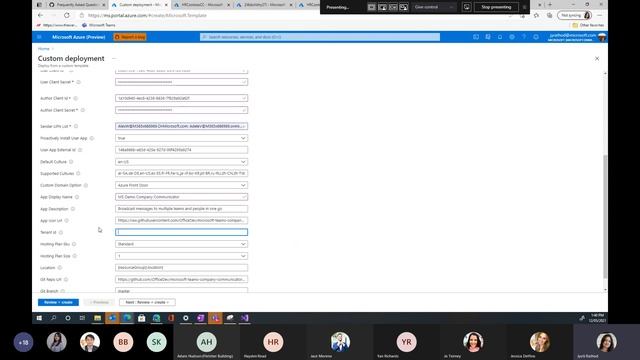Open browser collections icon
This screenshot has width=640, height=360.
pos(549,16)
